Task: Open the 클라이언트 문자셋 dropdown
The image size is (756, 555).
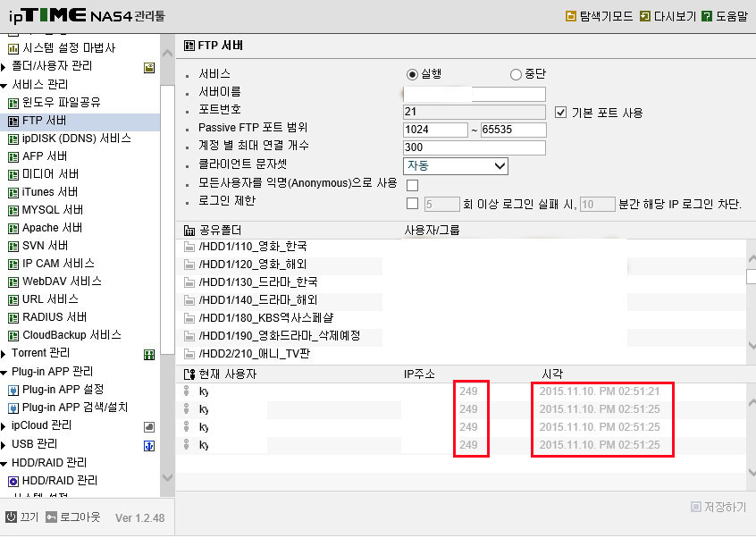Action: coord(455,166)
